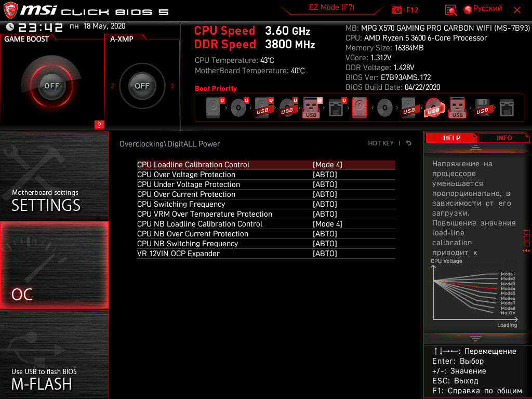Select the UEFI network boot device

[337, 108]
